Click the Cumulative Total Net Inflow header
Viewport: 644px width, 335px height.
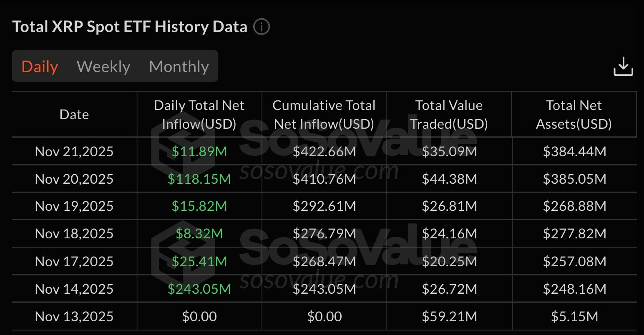pos(324,115)
